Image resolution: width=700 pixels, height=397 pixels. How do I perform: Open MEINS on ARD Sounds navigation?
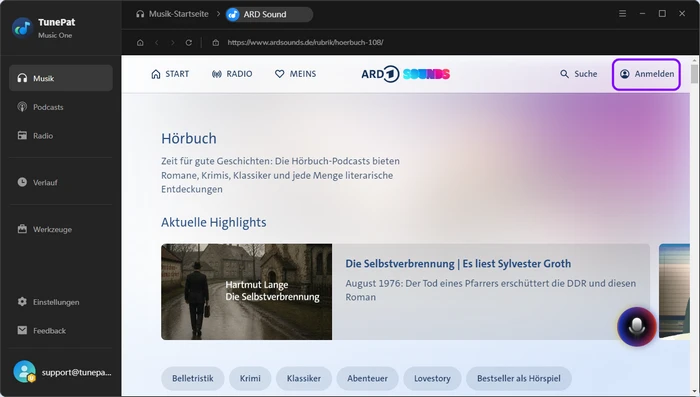296,74
